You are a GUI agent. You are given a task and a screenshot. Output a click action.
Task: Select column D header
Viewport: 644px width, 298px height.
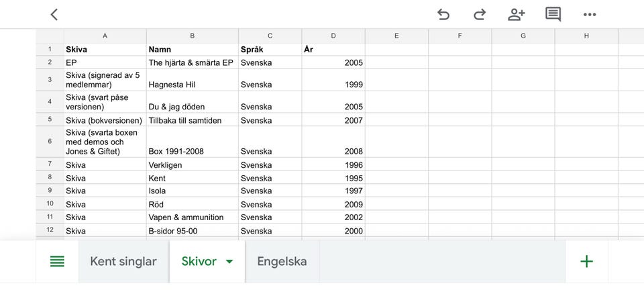tap(333, 36)
